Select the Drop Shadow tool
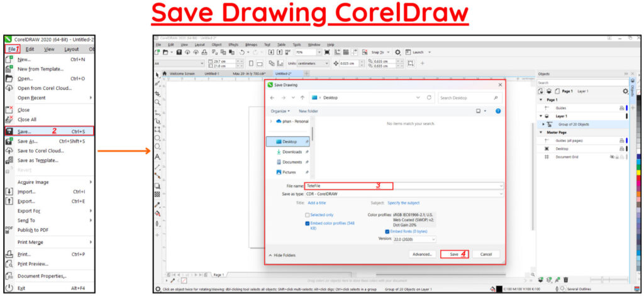Image resolution: width=644 pixels, height=296 pixels. [157, 186]
